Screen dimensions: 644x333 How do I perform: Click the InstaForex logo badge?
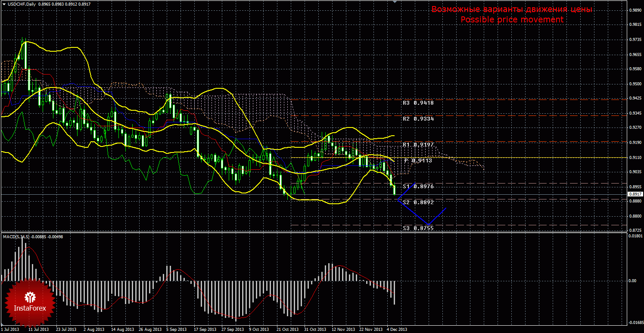(30, 302)
